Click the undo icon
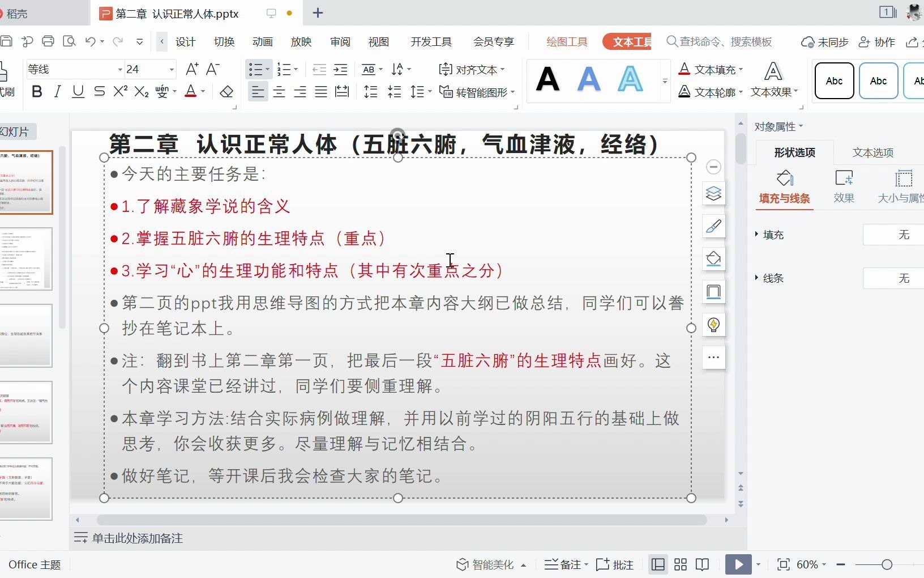924x578 pixels. pos(91,41)
